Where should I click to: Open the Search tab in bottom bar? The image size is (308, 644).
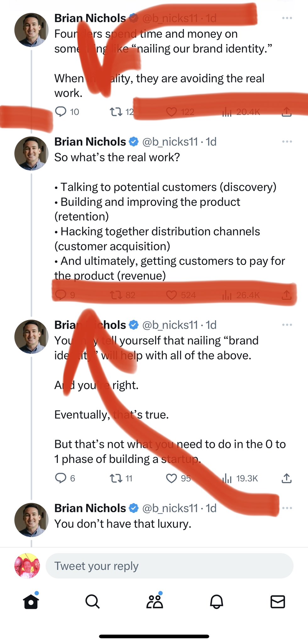coord(92,602)
